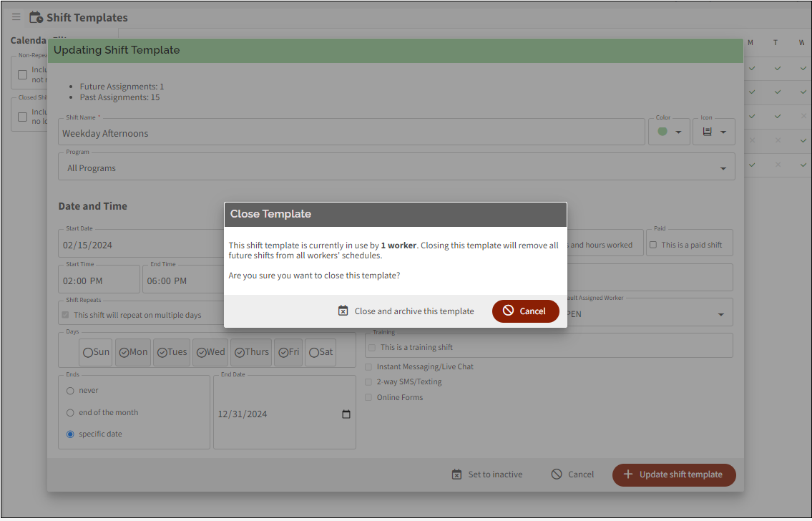Expand the Program dropdown
The height and width of the screenshot is (521, 812).
click(x=723, y=169)
